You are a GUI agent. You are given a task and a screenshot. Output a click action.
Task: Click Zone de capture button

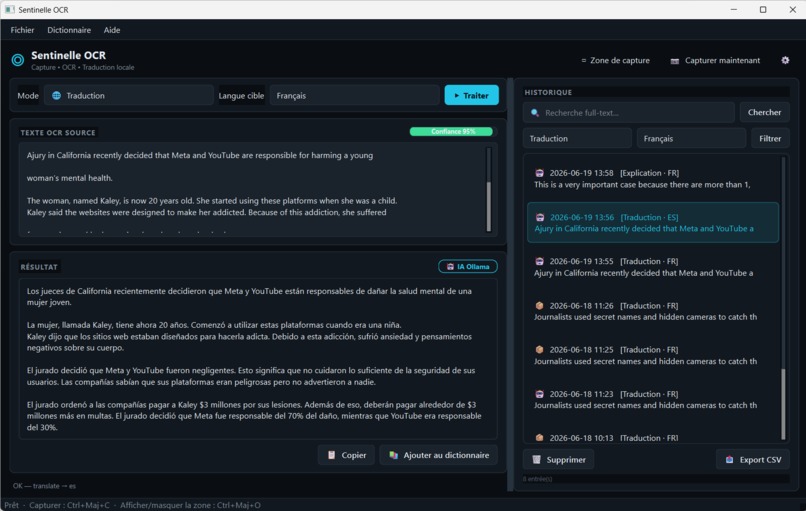click(615, 60)
